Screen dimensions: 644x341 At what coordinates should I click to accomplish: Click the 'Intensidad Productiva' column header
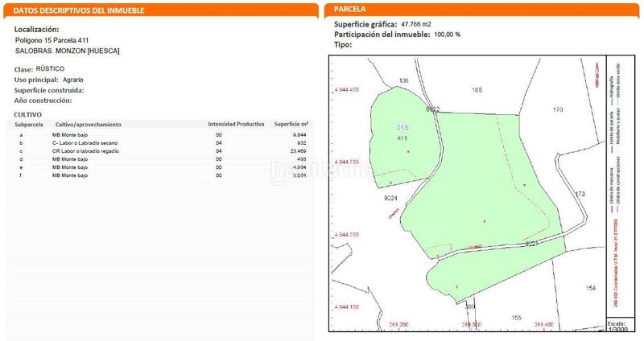click(x=236, y=124)
